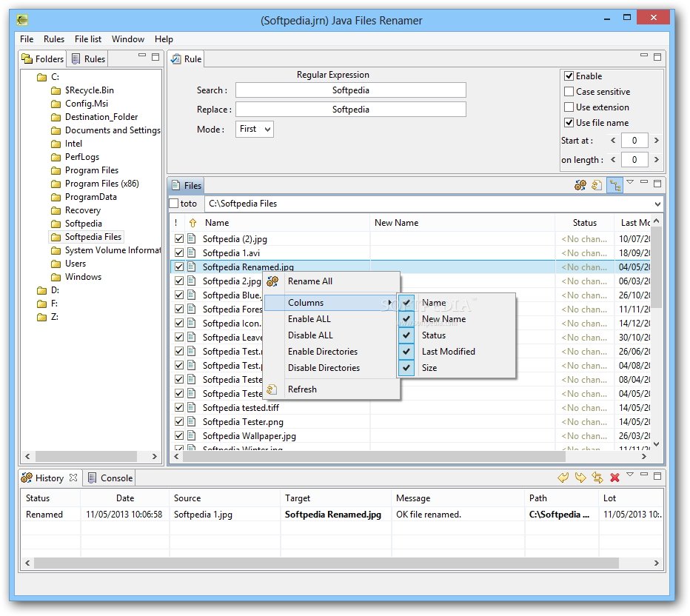This screenshot has height=616, width=690.
Task: Click the red X clear history icon
Action: (614, 478)
